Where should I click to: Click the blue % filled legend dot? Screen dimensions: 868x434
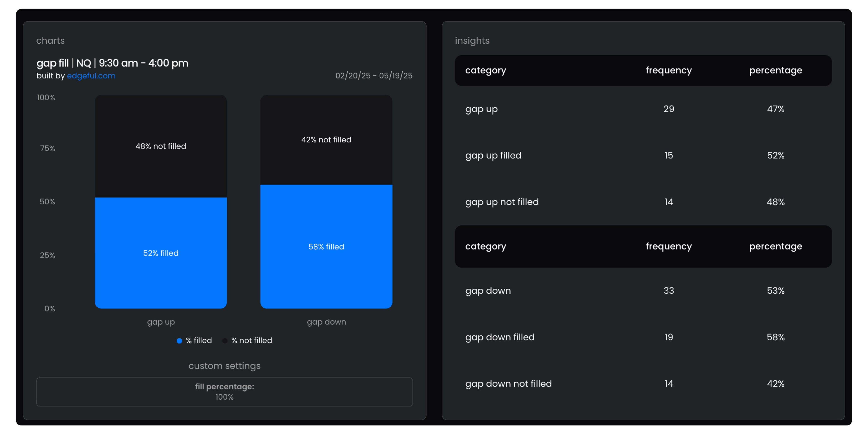[x=179, y=341]
